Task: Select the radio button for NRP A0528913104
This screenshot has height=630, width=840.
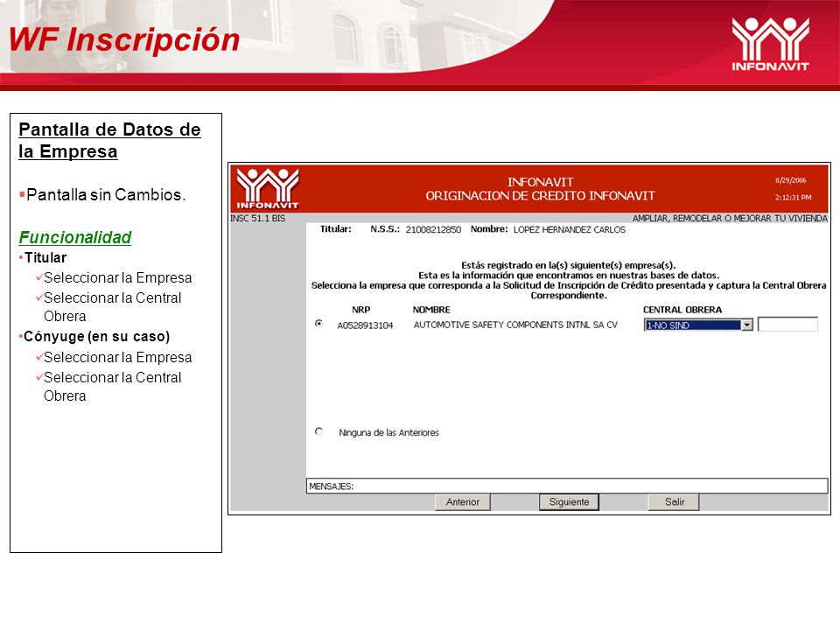Action: point(318,324)
